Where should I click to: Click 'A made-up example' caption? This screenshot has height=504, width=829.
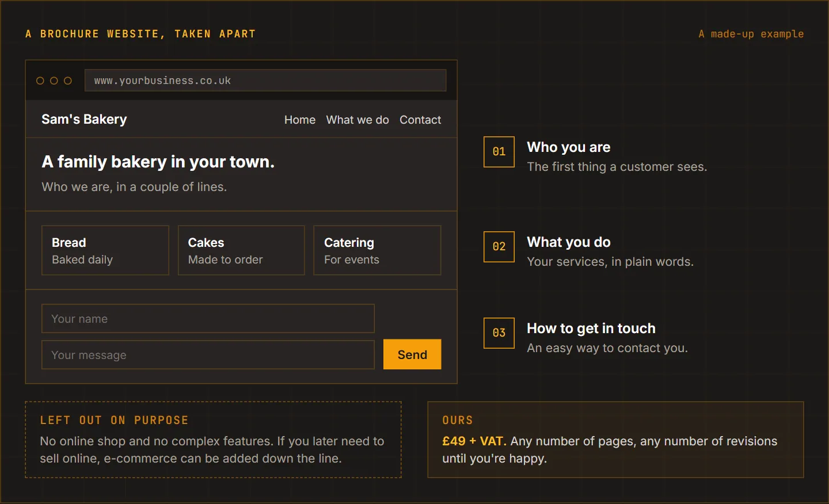(751, 34)
